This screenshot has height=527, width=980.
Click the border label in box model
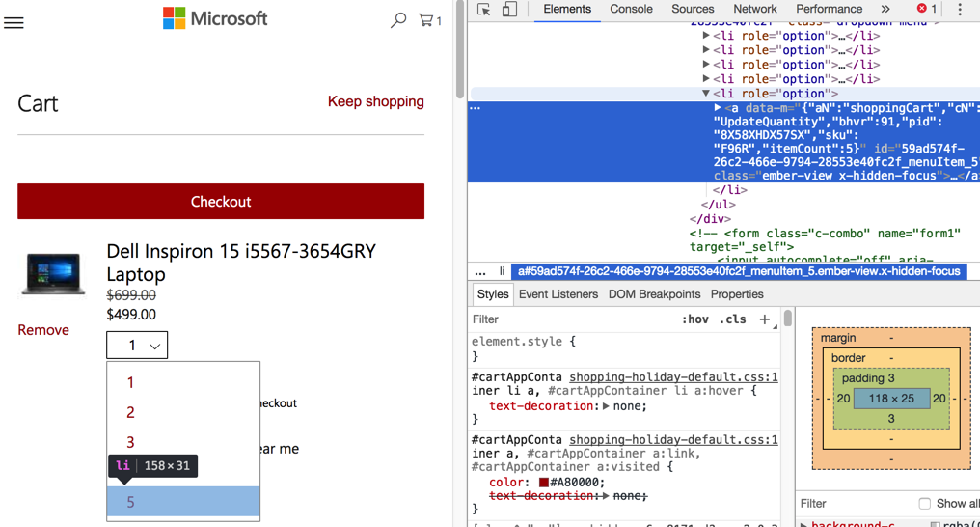pos(848,358)
